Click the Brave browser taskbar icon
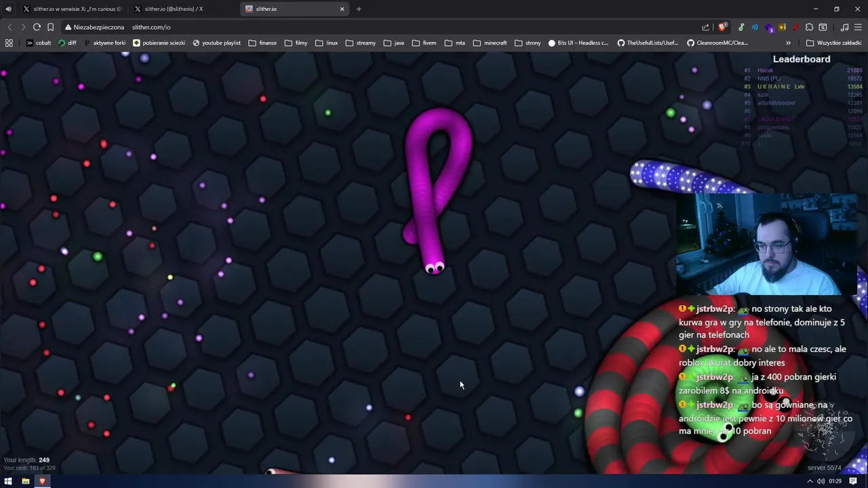 point(42,481)
